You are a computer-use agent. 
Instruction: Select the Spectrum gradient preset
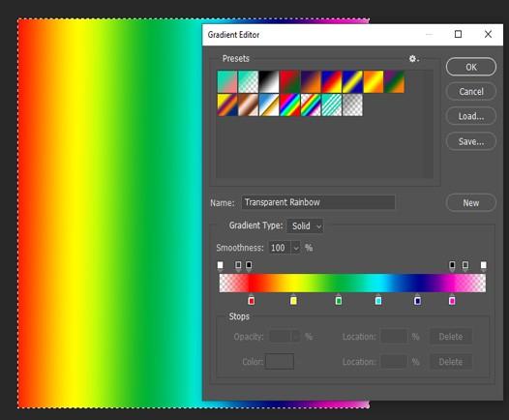290,105
